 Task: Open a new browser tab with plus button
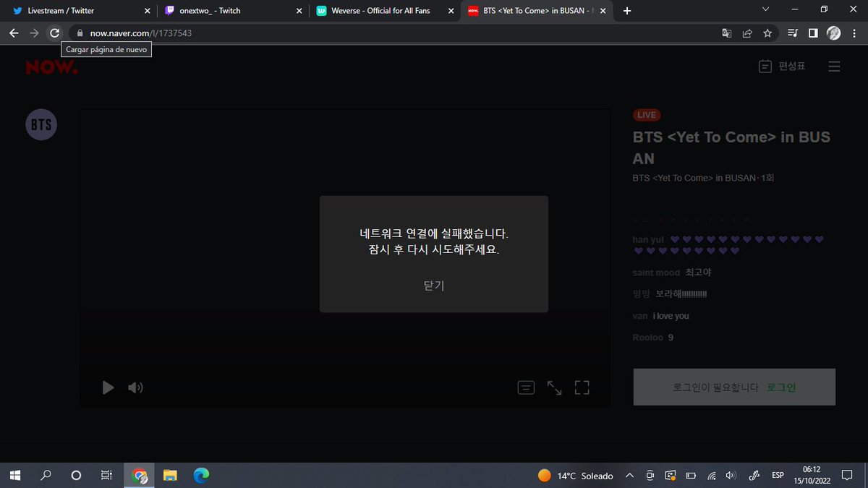626,11
